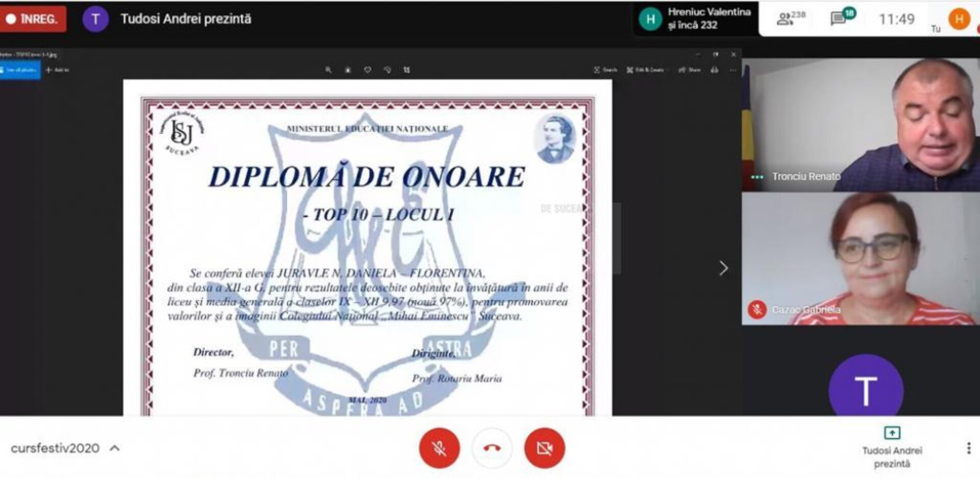The height and width of the screenshot is (478, 980).
Task: Click the Tronciu Renato name label
Action: tap(806, 177)
